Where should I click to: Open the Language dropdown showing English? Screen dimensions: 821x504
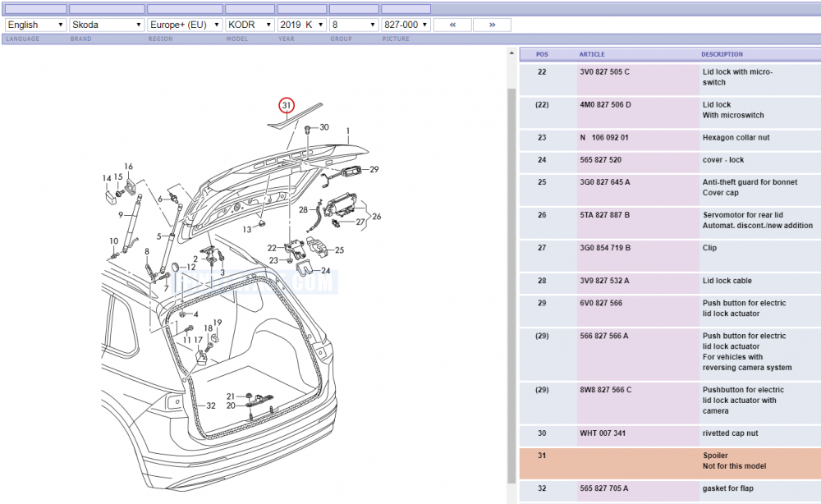pyautogui.click(x=35, y=25)
